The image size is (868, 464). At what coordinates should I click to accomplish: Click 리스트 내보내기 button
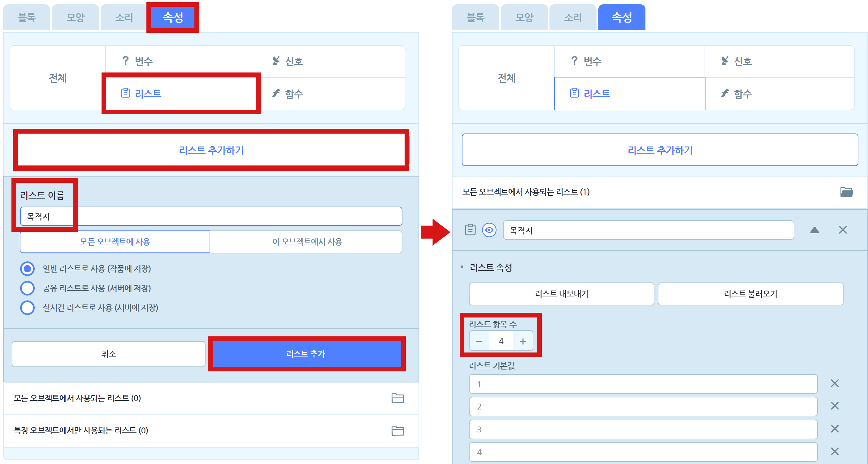coord(561,294)
